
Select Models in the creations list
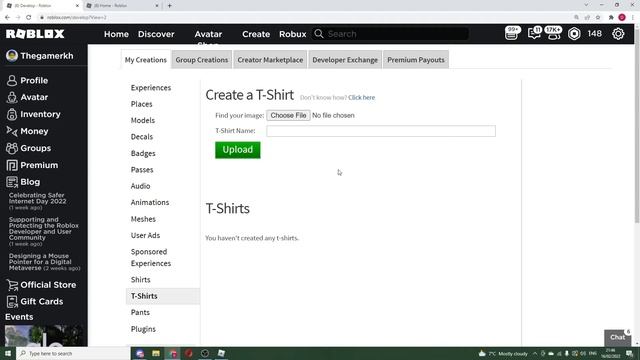point(143,120)
